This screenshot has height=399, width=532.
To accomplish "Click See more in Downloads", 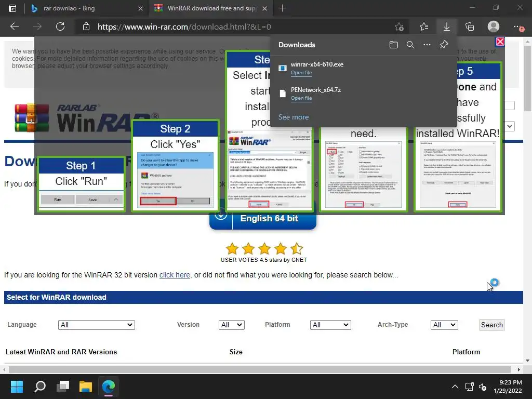I will pyautogui.click(x=294, y=117).
